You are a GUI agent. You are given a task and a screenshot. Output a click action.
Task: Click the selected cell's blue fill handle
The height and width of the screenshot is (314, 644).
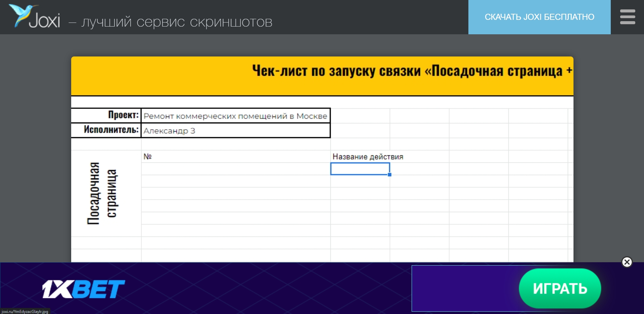389,174
